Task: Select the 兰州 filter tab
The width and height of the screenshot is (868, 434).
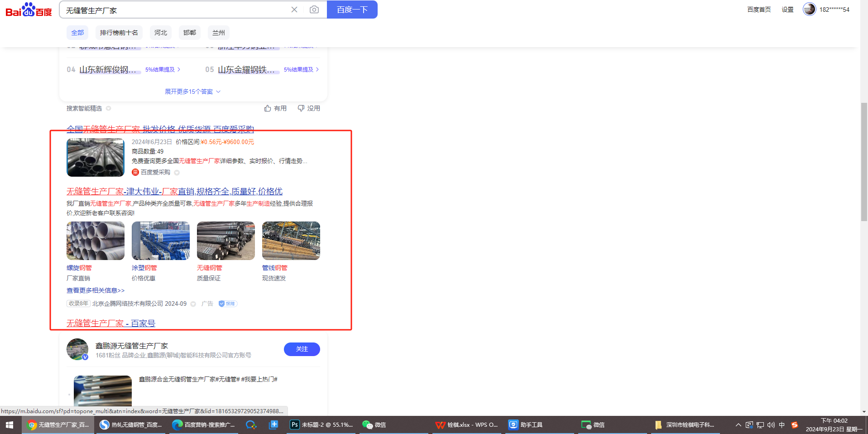Action: (219, 33)
